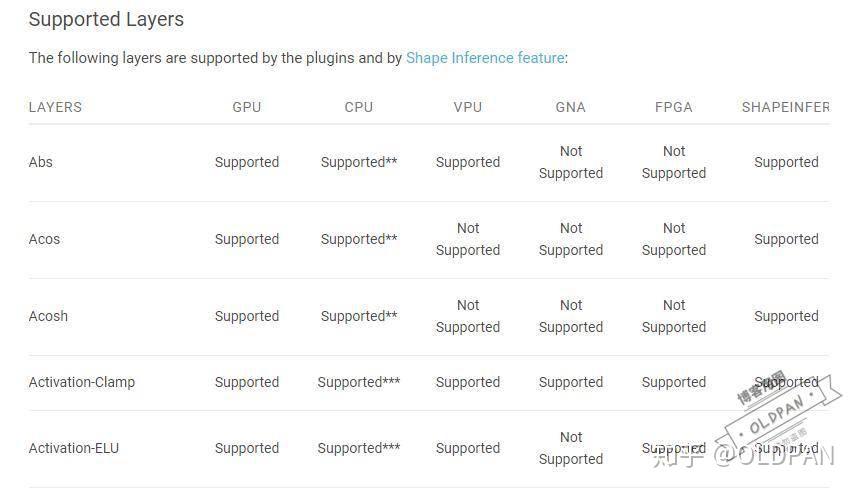
Task: Click the Abs GNA Not Supported cell
Action: pos(571,162)
